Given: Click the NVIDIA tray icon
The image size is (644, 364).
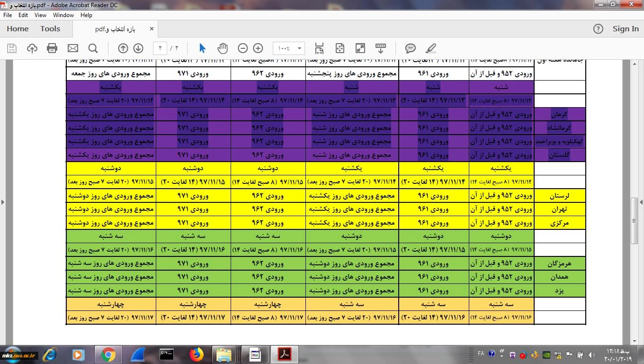Looking at the screenshot, I should [x=546, y=355].
